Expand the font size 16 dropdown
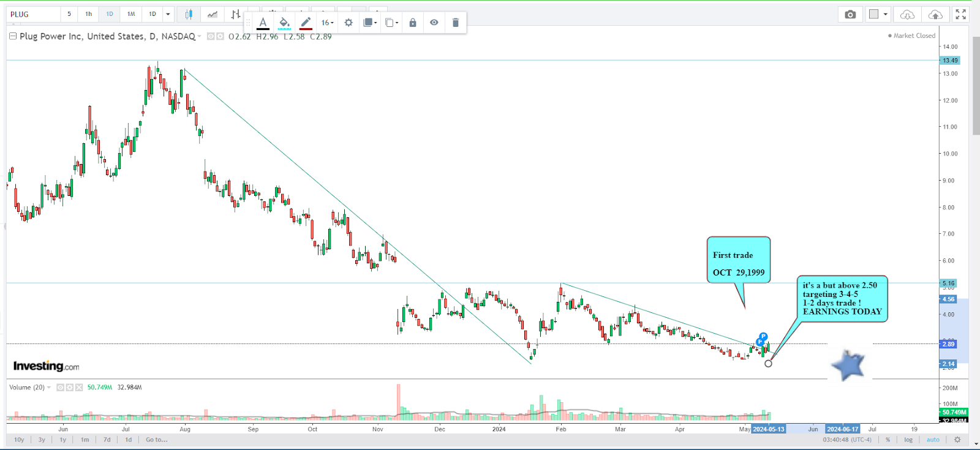Image resolution: width=980 pixels, height=450 pixels. [x=328, y=23]
